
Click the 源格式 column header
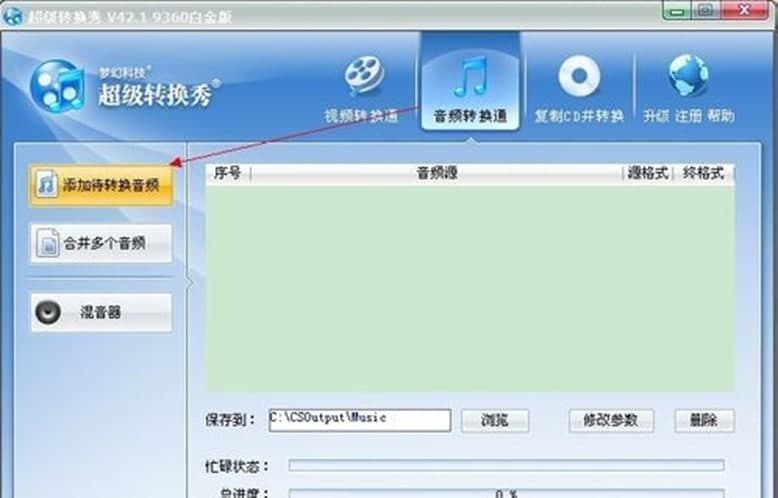[648, 173]
